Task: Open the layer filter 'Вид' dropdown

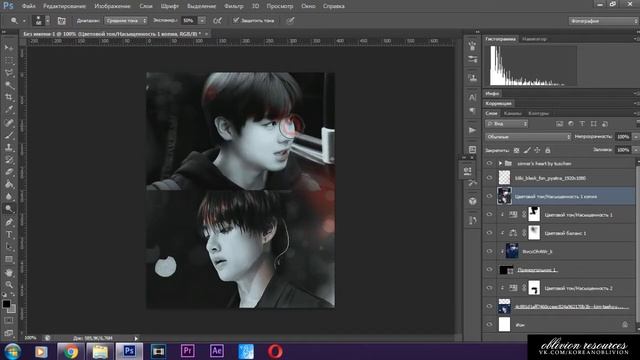Action: (x=507, y=124)
